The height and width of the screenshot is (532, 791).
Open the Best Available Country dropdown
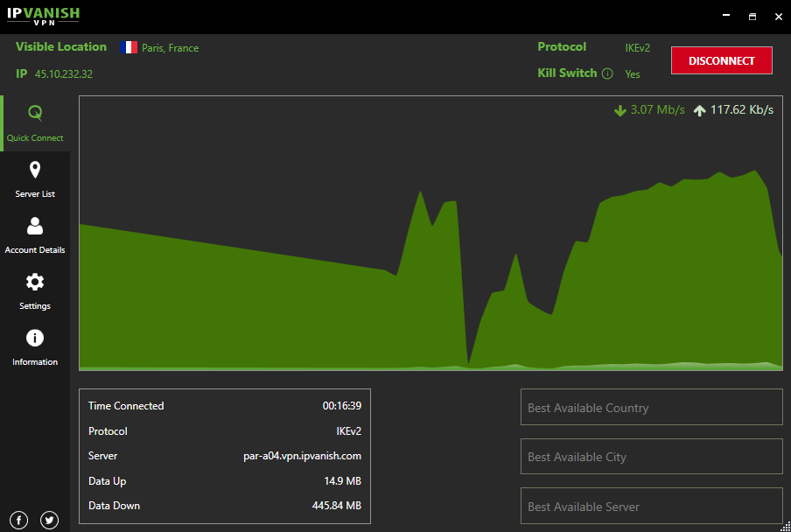[x=651, y=407]
